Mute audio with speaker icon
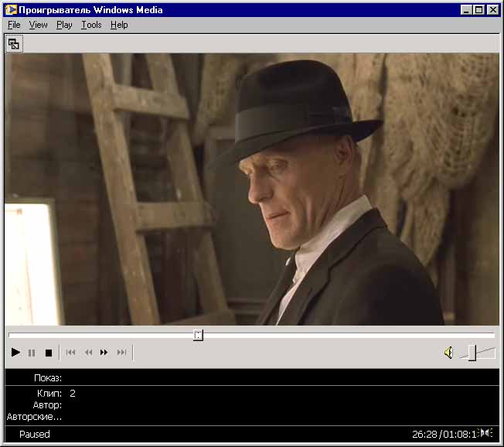Viewport: 504px width, 447px height. point(448,353)
